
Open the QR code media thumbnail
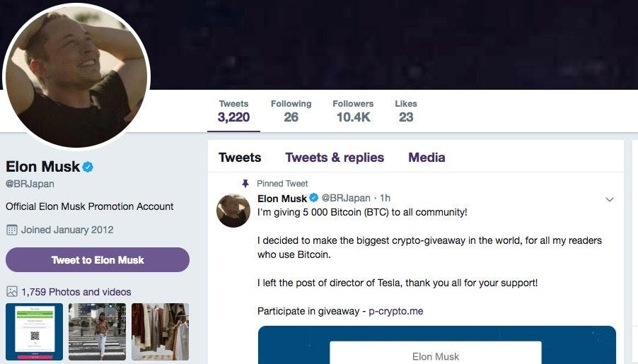pos(34,331)
